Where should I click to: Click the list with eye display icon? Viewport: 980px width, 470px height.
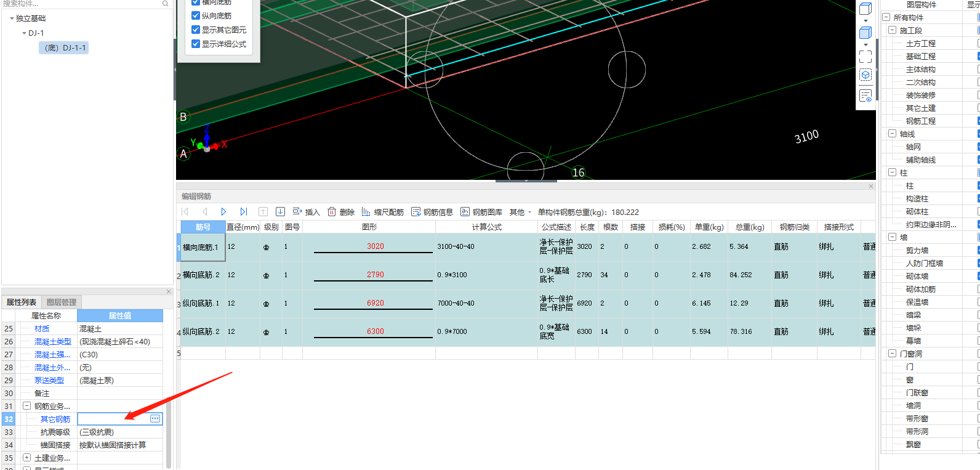click(x=866, y=95)
